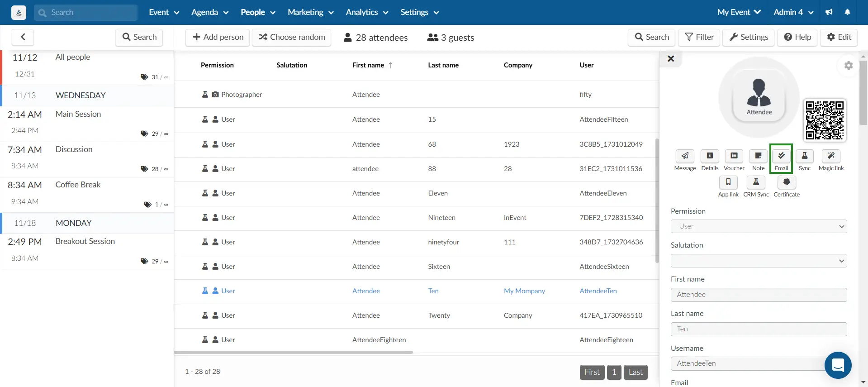Open the Marketing menu
Viewport: 868px width, 387px height.
(311, 12)
